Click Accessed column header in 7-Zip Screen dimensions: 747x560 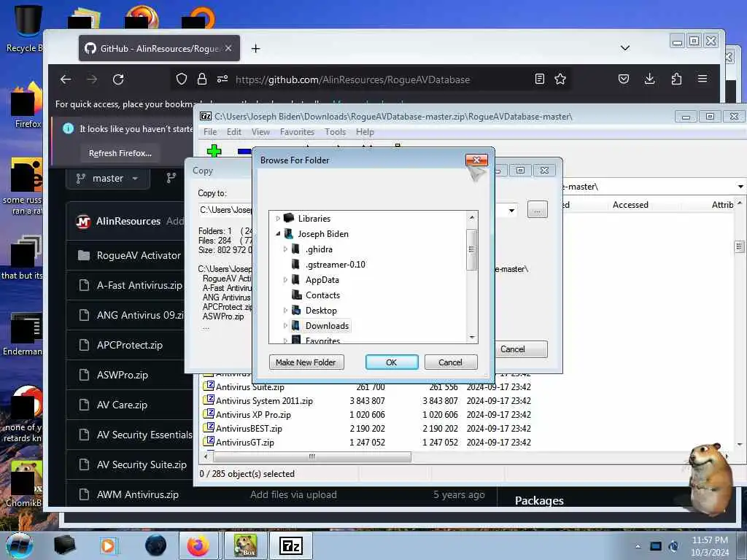pos(630,205)
